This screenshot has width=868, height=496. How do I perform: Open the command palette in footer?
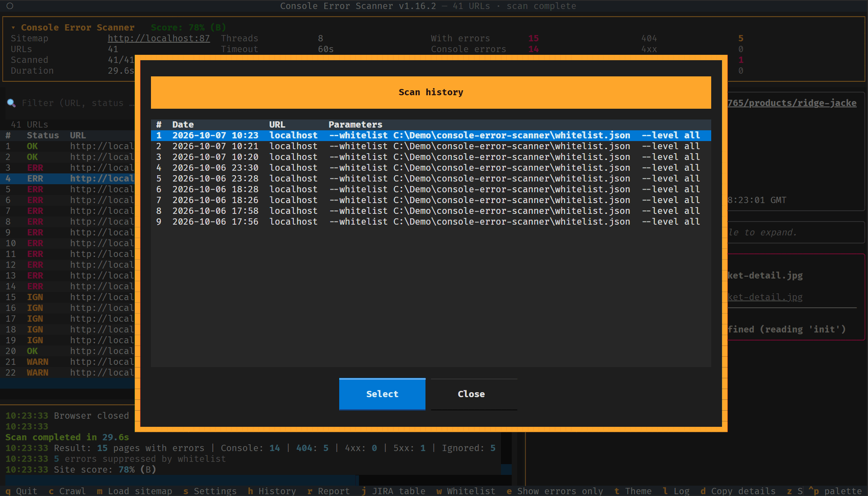(835, 491)
